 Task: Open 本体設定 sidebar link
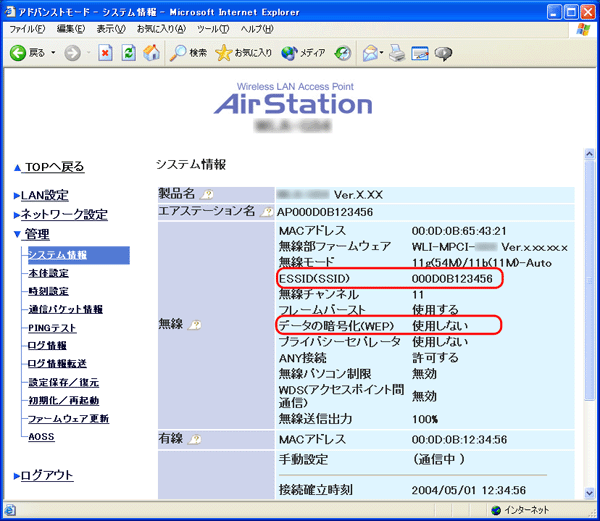pos(49,273)
